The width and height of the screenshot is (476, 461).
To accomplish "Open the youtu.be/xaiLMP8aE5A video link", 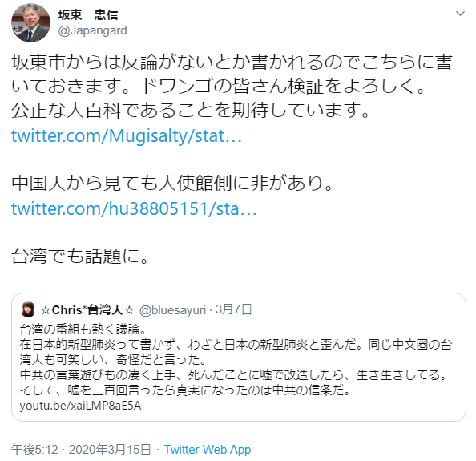I will pos(80,406).
